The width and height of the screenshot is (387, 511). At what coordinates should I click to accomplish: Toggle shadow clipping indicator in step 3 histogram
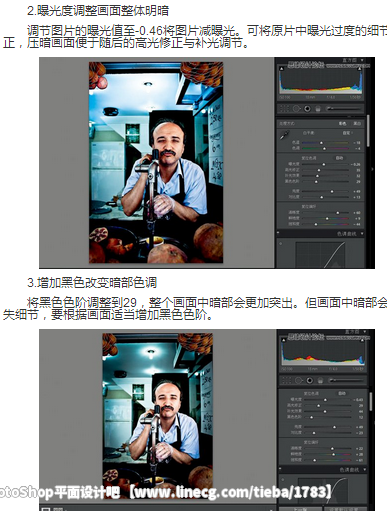tap(284, 340)
